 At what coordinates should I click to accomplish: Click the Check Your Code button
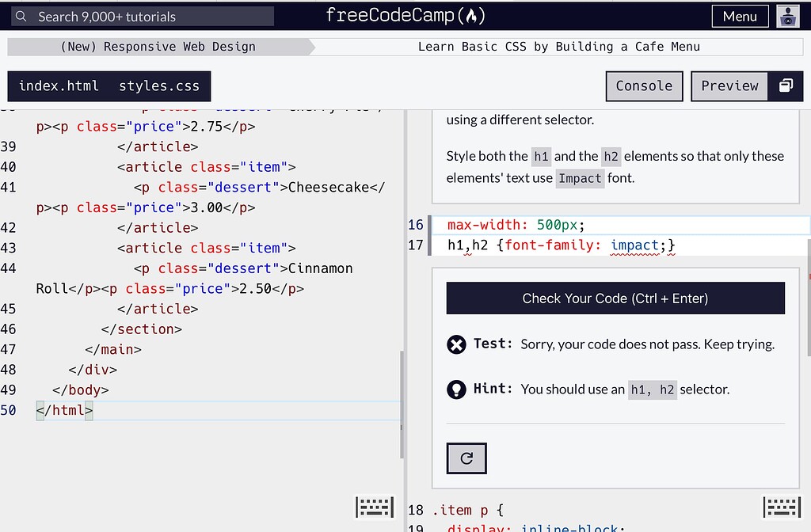pos(615,298)
